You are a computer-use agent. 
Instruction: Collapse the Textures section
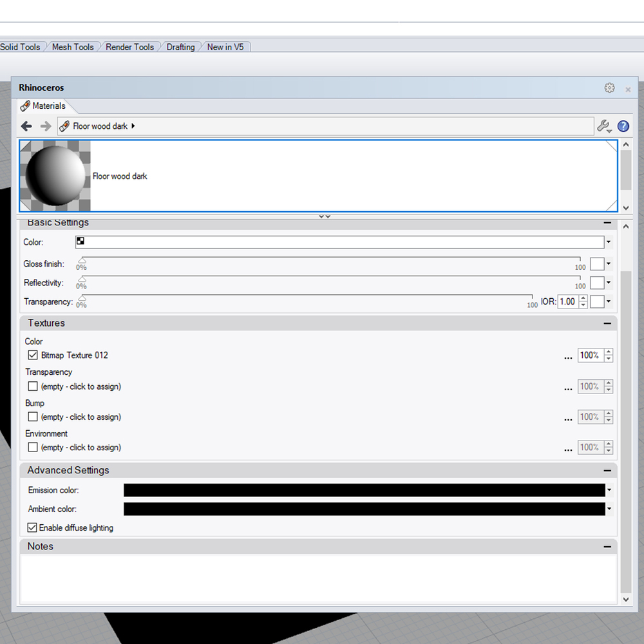pyautogui.click(x=607, y=323)
